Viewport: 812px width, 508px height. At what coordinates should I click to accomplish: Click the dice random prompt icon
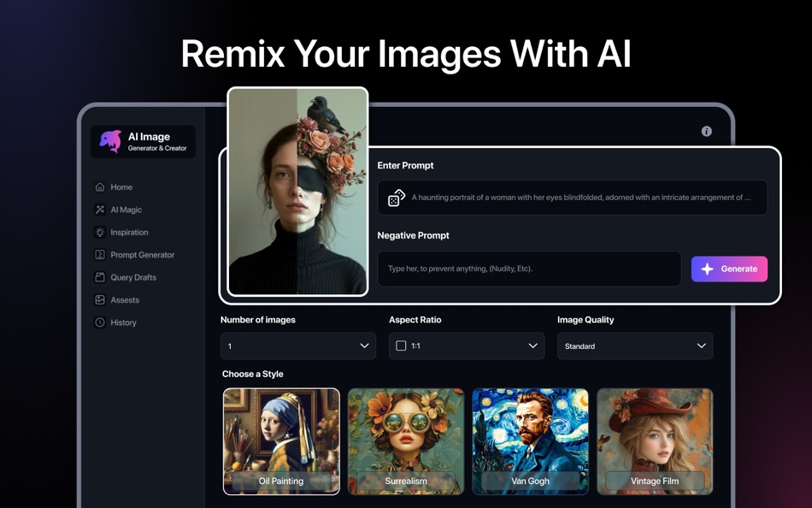(396, 198)
